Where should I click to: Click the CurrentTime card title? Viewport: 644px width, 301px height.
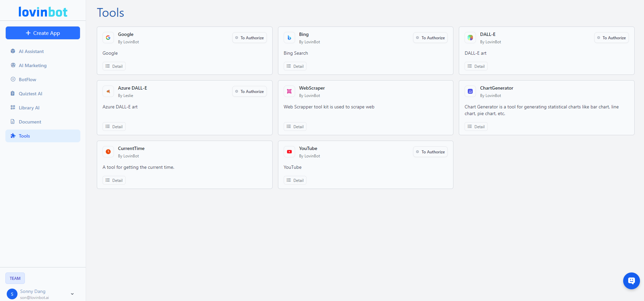[x=131, y=148]
